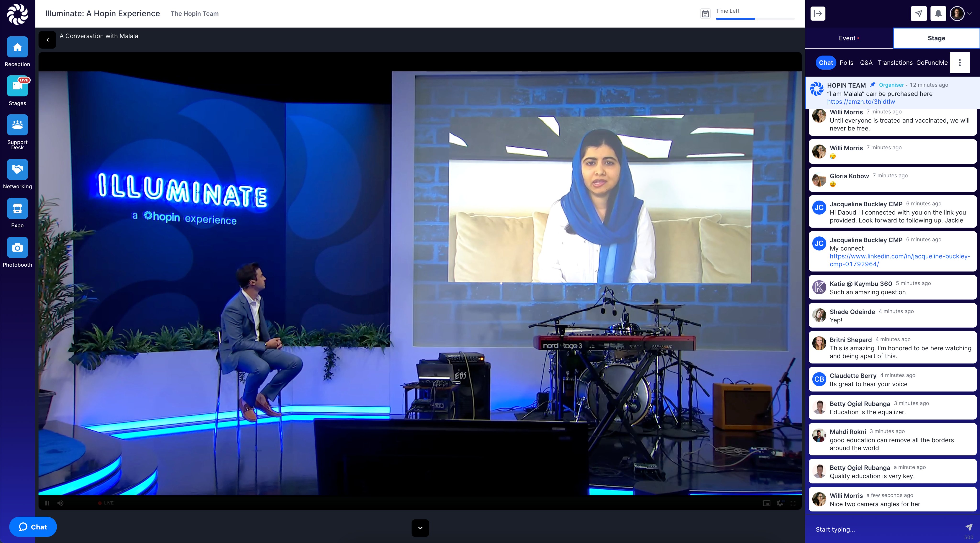Open Katie @ Kaymbu 360 avatar
The height and width of the screenshot is (543, 980).
(819, 287)
